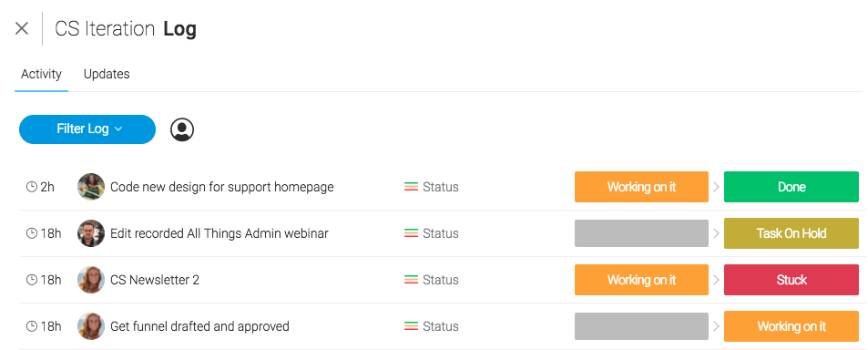This screenshot has width=868, height=350.
Task: Click the clock icon next to 2h
Action: tap(32, 187)
